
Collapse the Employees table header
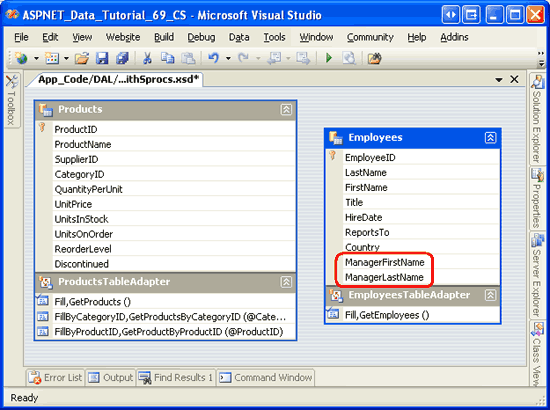(490, 138)
